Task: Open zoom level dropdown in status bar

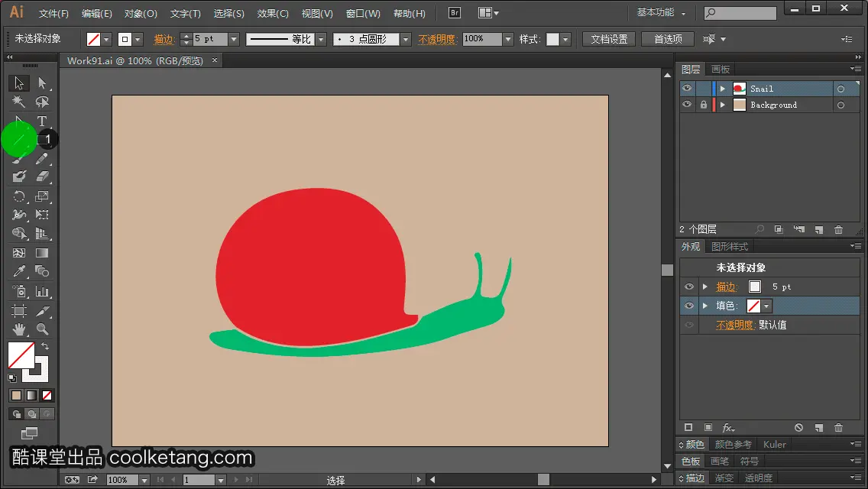Action: [x=144, y=480]
